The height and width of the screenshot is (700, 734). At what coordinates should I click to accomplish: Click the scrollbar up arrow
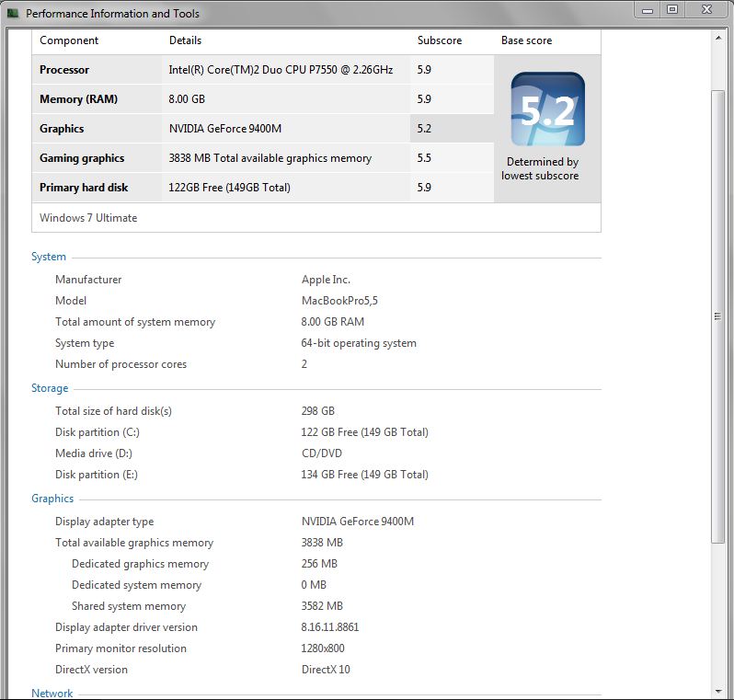pos(718,38)
